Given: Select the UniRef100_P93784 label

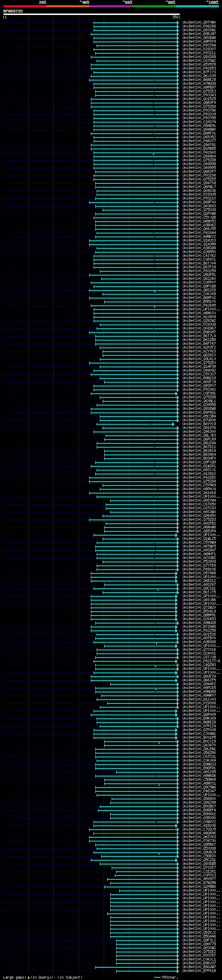Looking at the screenshot, I should coord(199,45).
